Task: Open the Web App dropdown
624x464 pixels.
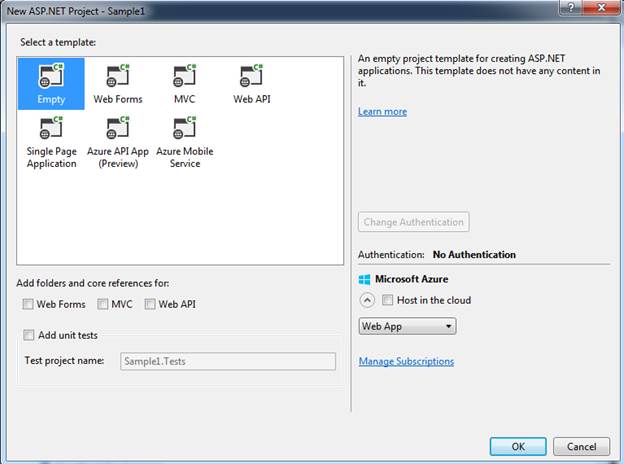Action: (x=407, y=326)
